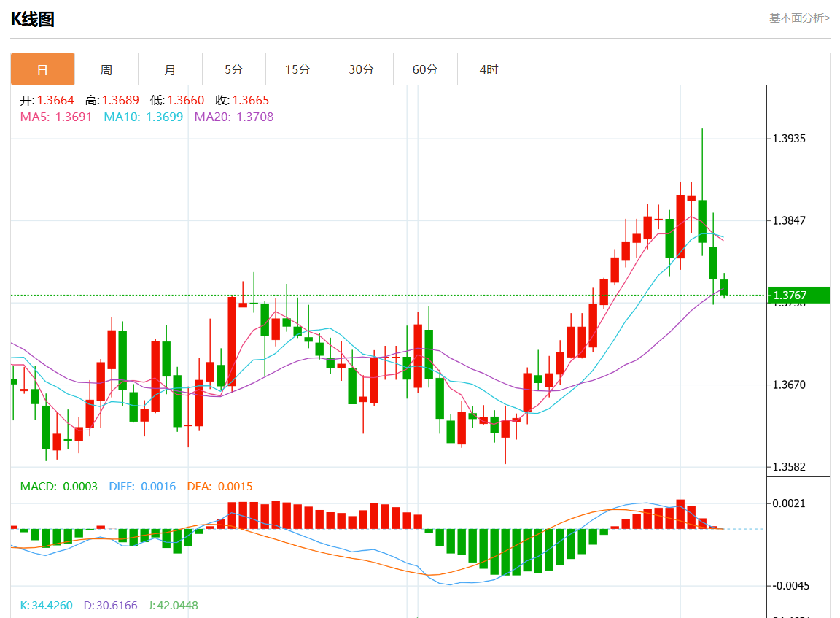Click the high price 1.3689

[120, 100]
